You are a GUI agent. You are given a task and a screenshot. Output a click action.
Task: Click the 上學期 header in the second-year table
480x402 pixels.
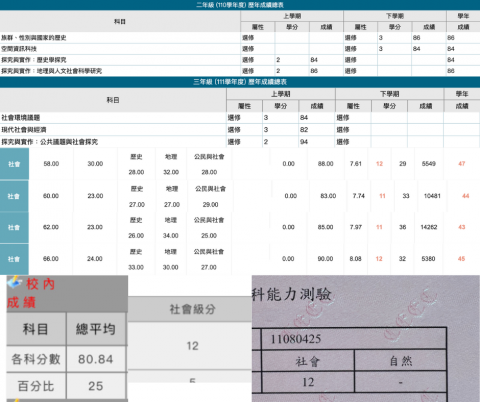coord(292,16)
